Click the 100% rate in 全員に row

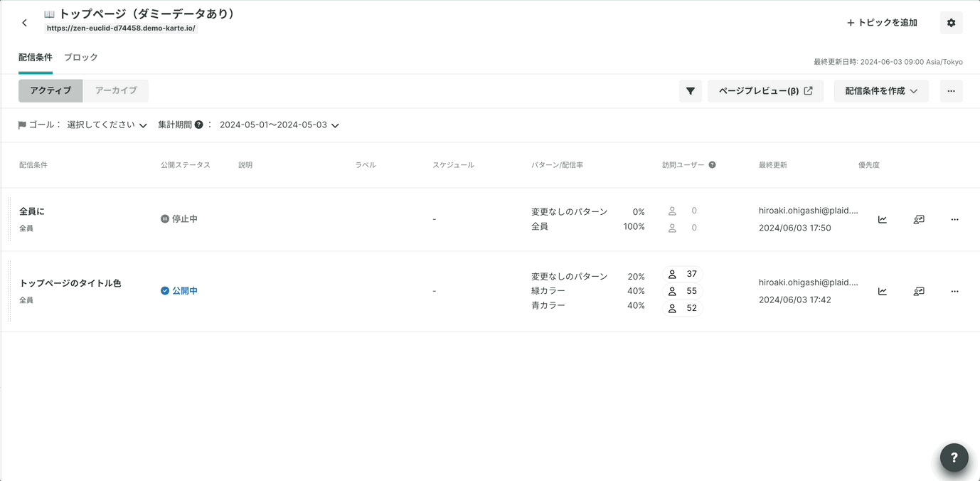coord(634,226)
